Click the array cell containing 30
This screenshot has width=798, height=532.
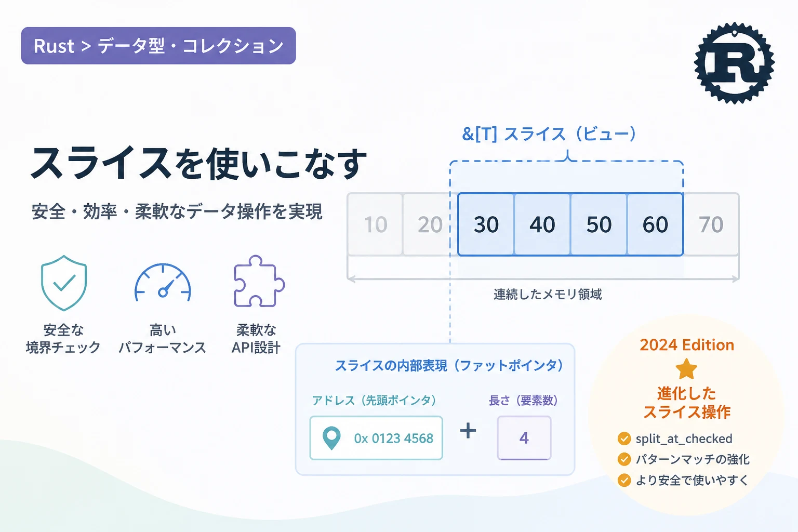pyautogui.click(x=486, y=224)
